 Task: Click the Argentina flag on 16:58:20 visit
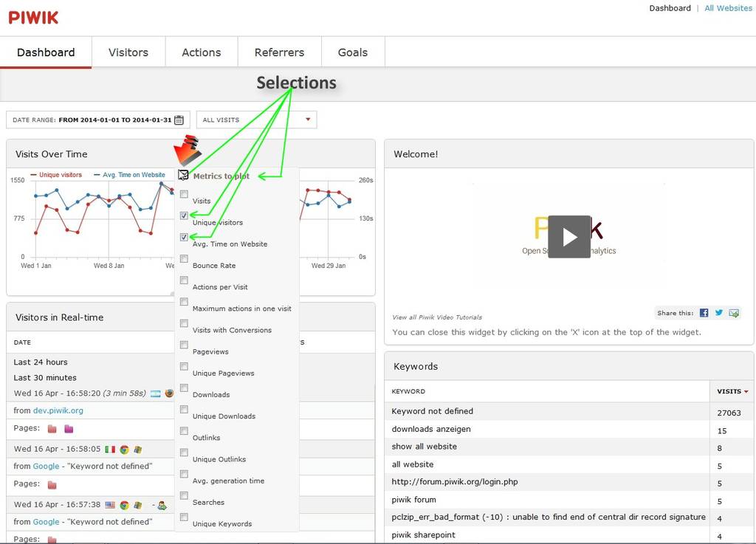(x=155, y=393)
